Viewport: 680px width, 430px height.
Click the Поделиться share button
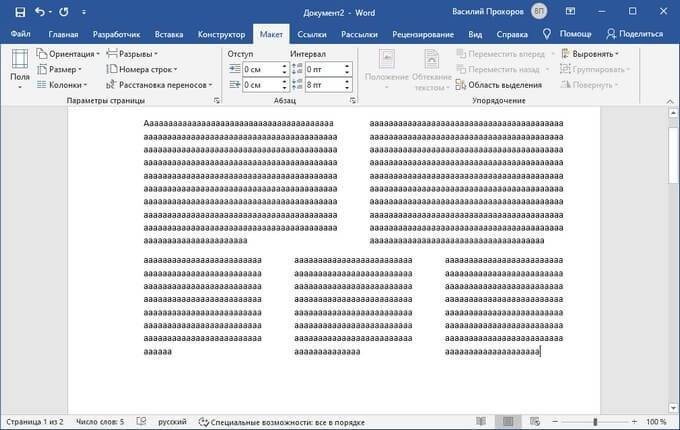point(635,34)
